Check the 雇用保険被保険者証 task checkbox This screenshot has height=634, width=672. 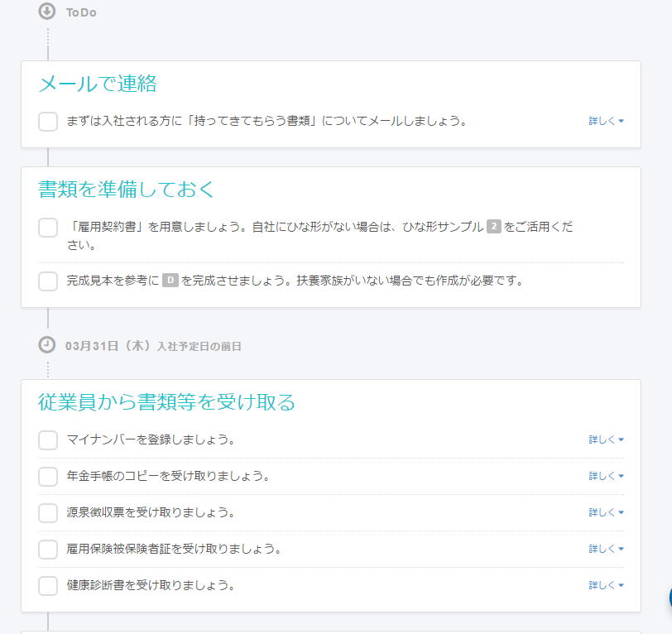[x=48, y=550]
